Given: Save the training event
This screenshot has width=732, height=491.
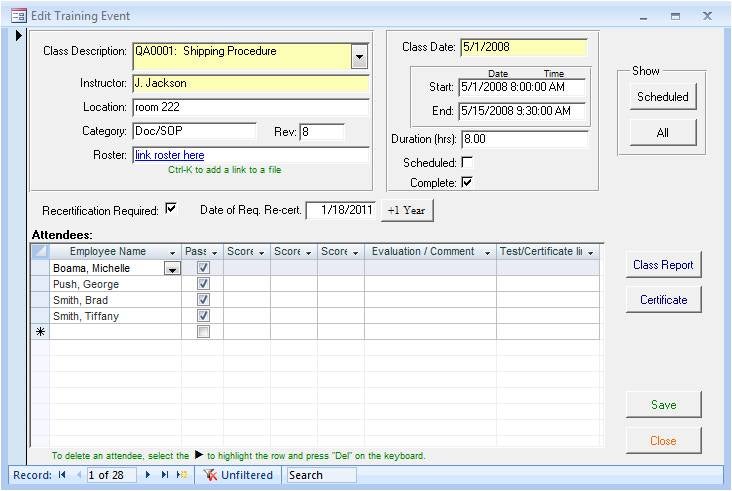Looking at the screenshot, I should (x=663, y=405).
